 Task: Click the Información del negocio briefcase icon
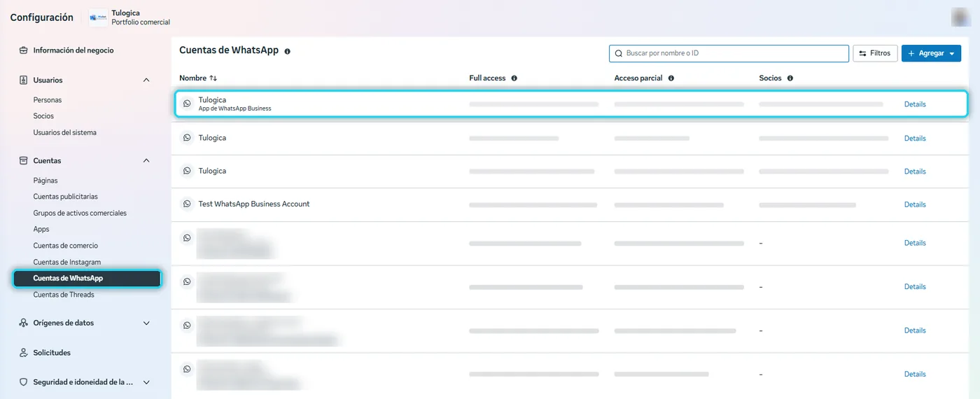tap(23, 50)
